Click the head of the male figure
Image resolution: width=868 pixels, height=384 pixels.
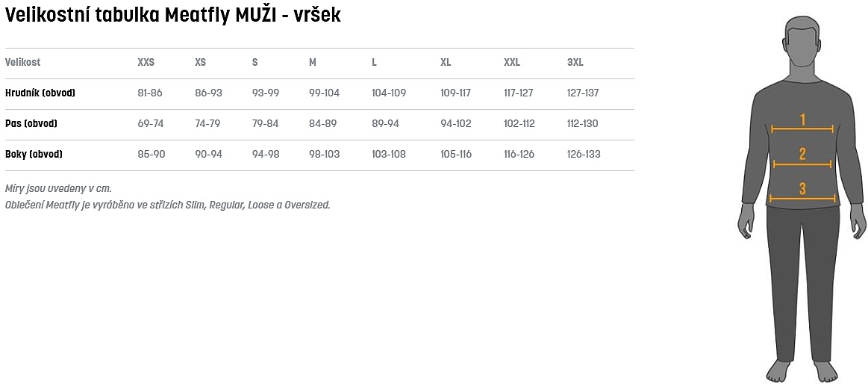802,45
